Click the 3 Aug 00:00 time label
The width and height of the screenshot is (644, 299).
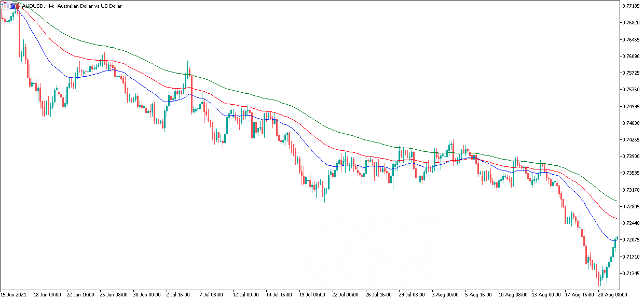445,294
